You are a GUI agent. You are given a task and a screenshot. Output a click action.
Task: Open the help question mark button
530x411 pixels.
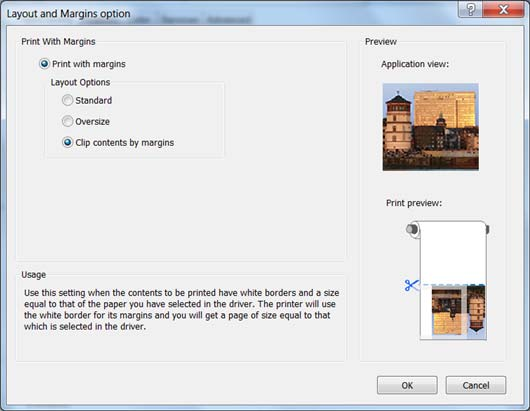tap(471, 9)
